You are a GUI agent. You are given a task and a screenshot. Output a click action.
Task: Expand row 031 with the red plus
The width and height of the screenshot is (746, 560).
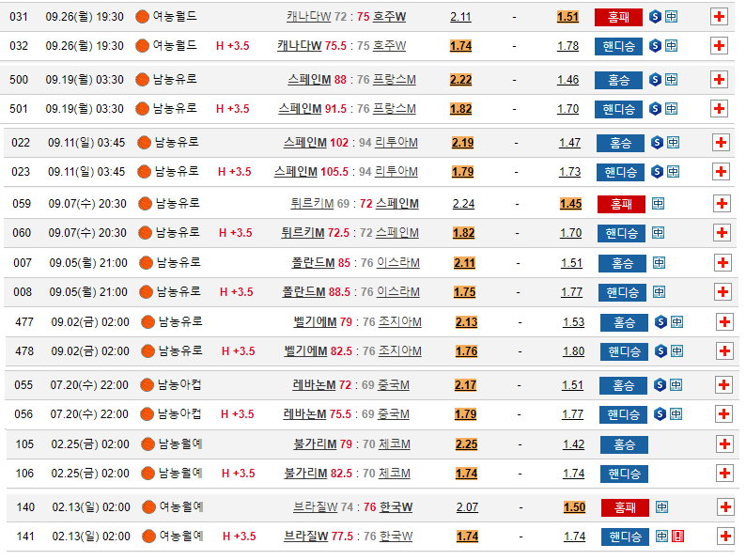(x=720, y=17)
